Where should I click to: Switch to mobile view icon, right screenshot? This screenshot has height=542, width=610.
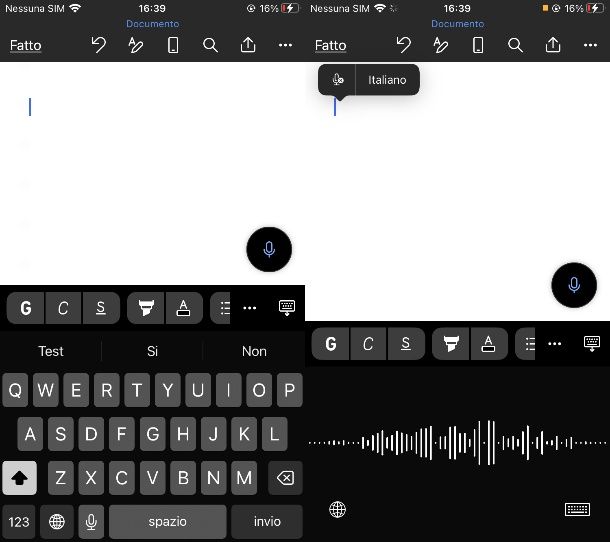click(x=478, y=45)
